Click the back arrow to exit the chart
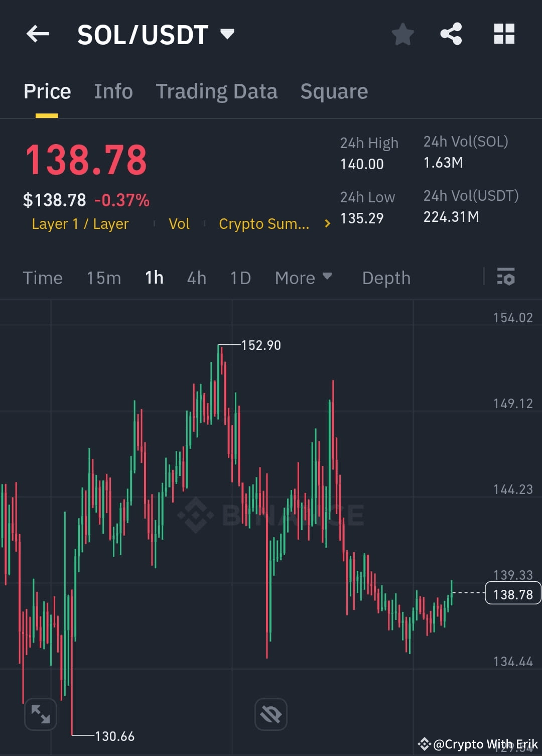This screenshot has height=756, width=542. (x=38, y=34)
